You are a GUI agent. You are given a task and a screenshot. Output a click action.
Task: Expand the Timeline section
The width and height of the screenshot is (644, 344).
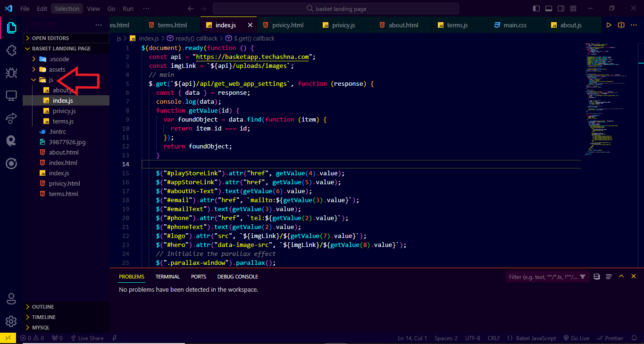click(x=66, y=317)
